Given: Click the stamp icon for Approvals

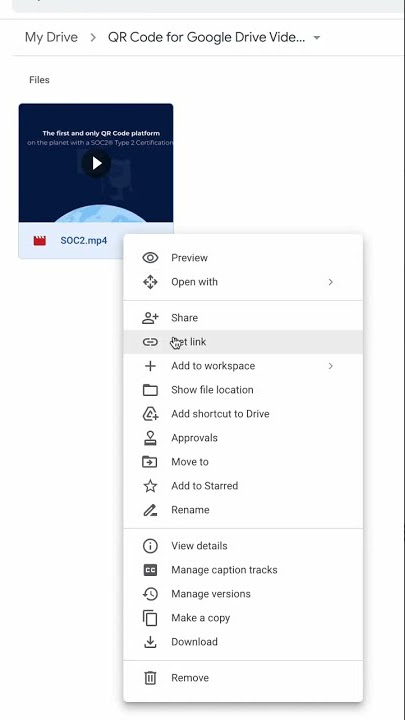Looking at the screenshot, I should 150,438.
